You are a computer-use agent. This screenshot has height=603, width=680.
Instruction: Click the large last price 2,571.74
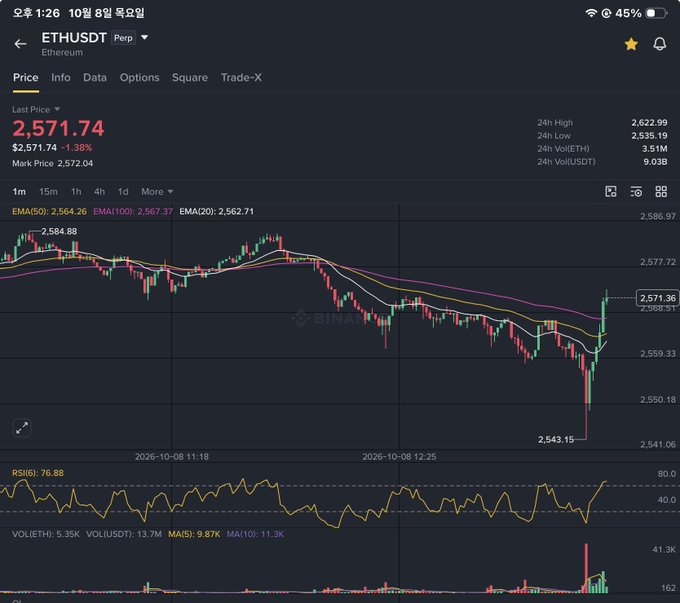[x=58, y=128]
